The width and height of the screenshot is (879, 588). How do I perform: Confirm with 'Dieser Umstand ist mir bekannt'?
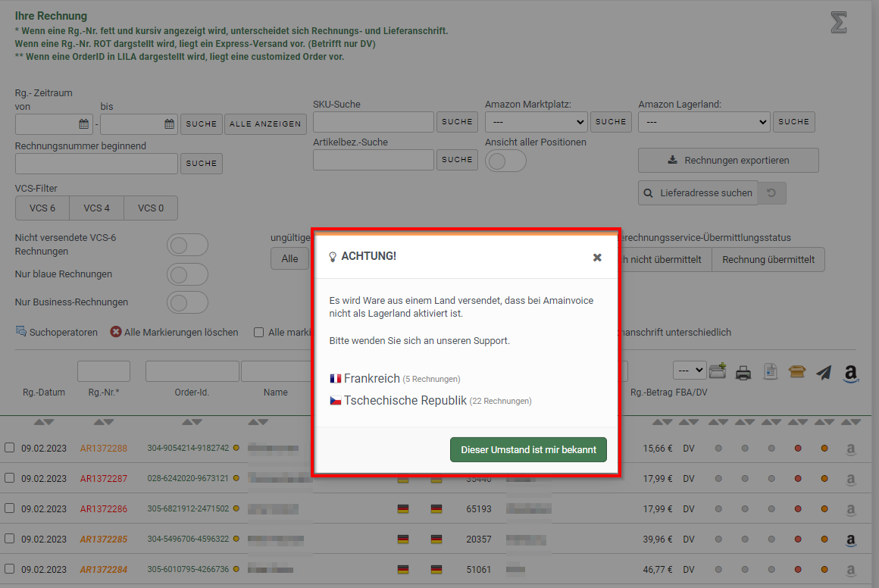528,449
